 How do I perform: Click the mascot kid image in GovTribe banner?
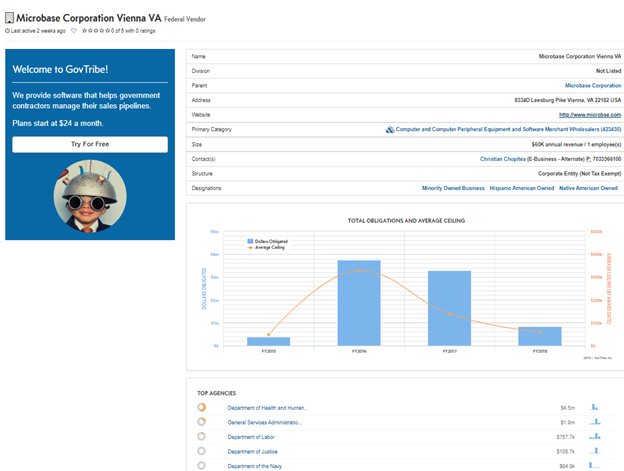(90, 196)
